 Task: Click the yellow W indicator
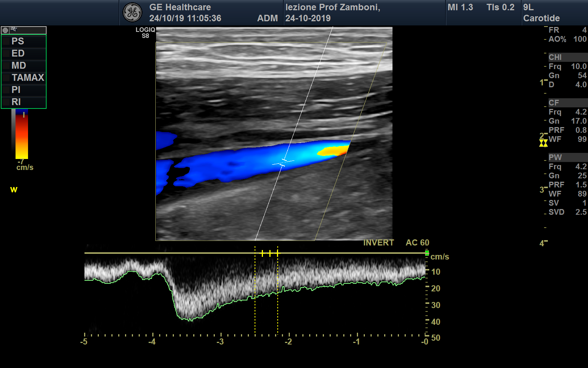(x=14, y=190)
